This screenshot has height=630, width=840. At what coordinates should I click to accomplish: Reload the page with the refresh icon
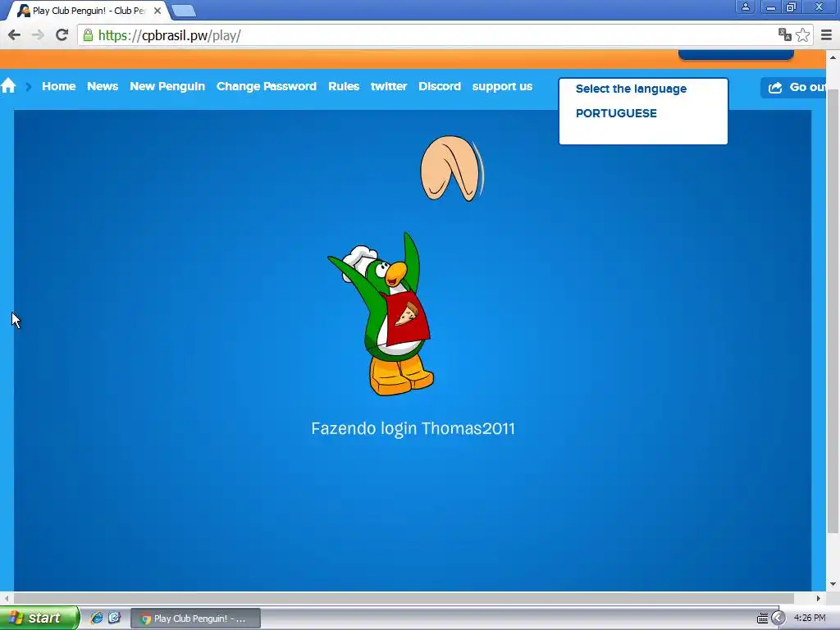(x=62, y=35)
